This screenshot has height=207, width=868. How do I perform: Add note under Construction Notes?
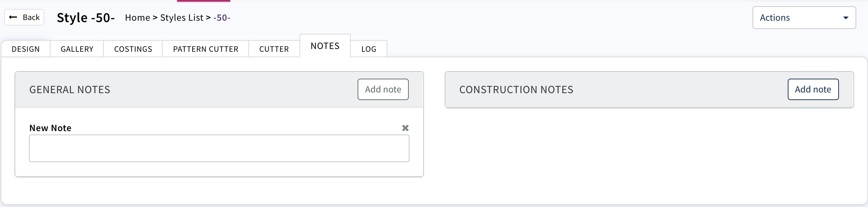point(813,89)
